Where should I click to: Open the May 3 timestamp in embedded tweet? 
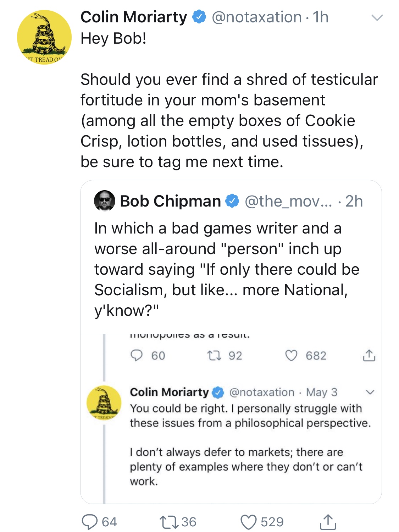322,392
